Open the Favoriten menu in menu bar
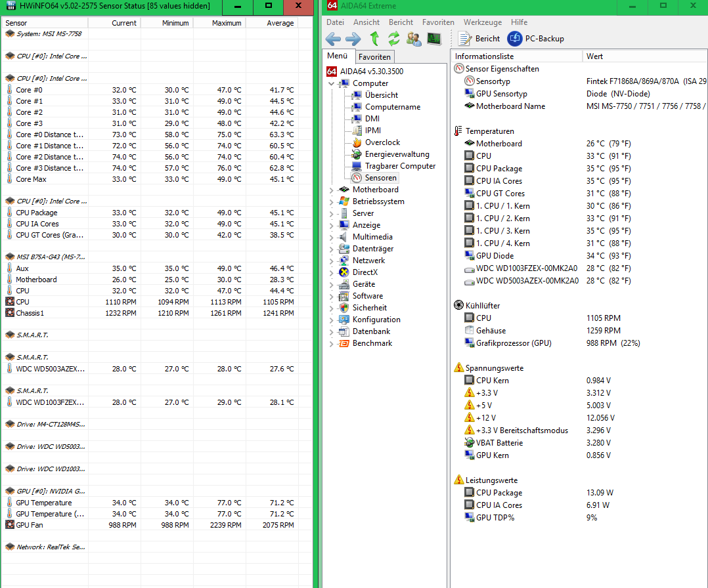 [x=438, y=22]
